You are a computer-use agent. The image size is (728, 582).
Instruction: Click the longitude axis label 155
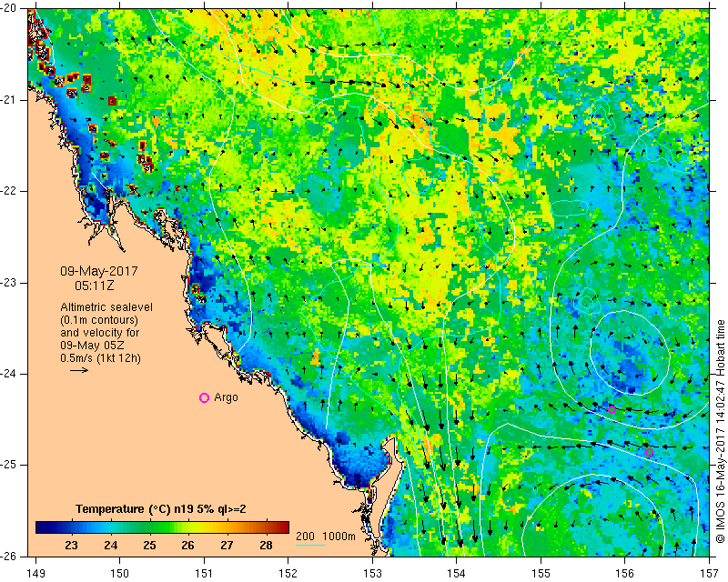point(541,574)
